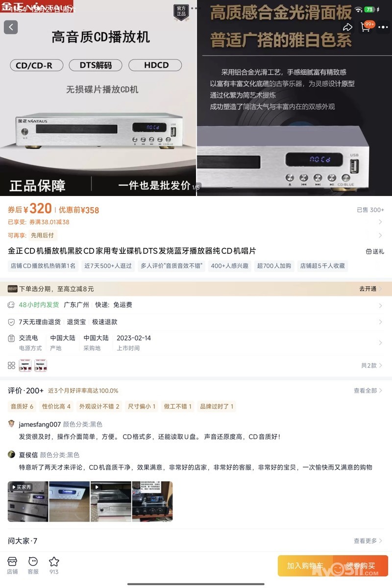Tap 领券购买 button
This screenshot has width=392, height=588.
[361, 565]
